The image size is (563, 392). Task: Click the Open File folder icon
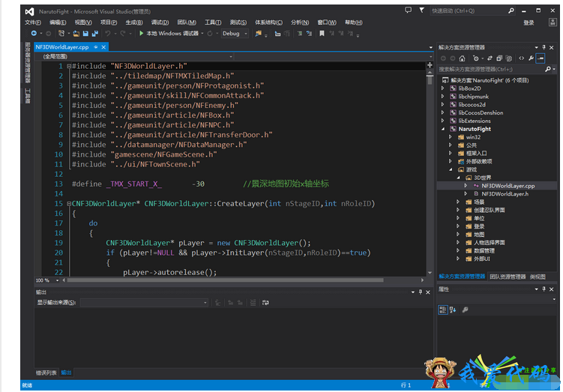76,34
